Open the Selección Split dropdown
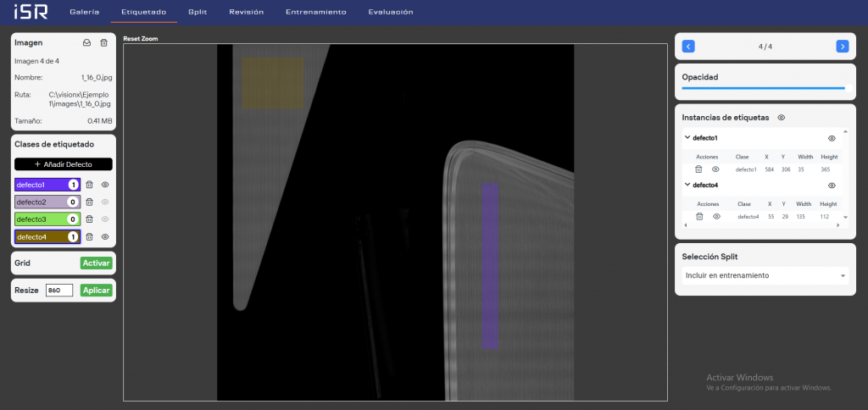Screen dimensions: 868x410 (764, 275)
